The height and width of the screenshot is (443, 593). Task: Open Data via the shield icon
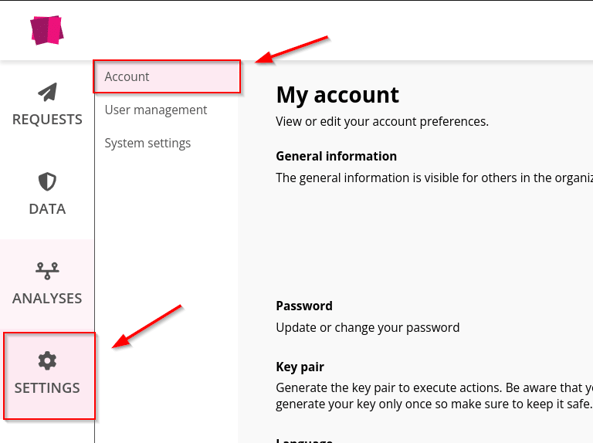tap(47, 182)
